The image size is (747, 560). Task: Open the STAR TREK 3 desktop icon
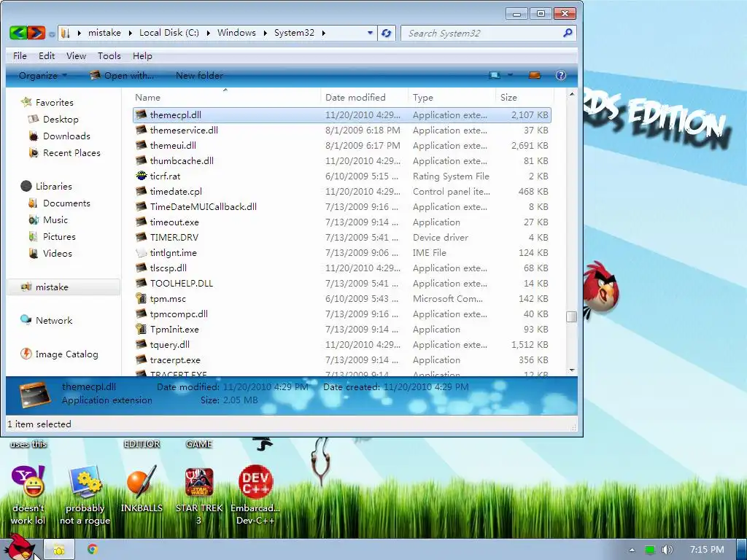point(199,482)
